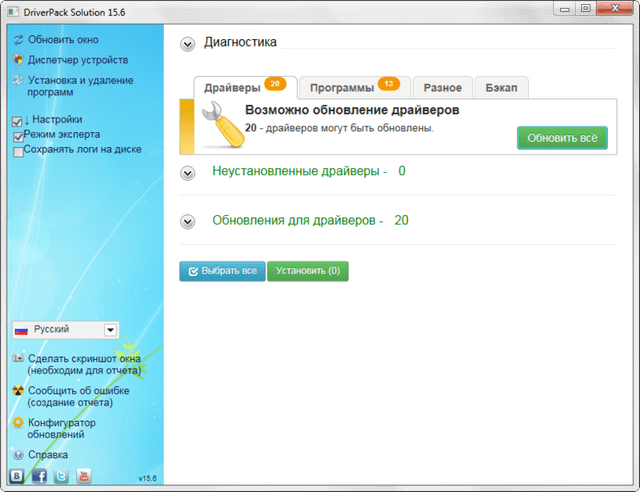Click the help icon beside Справка

18,454
